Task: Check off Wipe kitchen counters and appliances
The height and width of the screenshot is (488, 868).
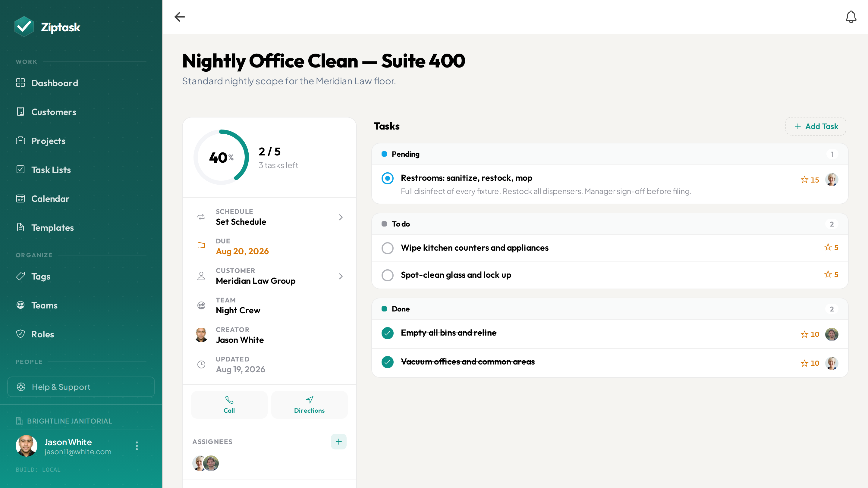Action: [388, 248]
